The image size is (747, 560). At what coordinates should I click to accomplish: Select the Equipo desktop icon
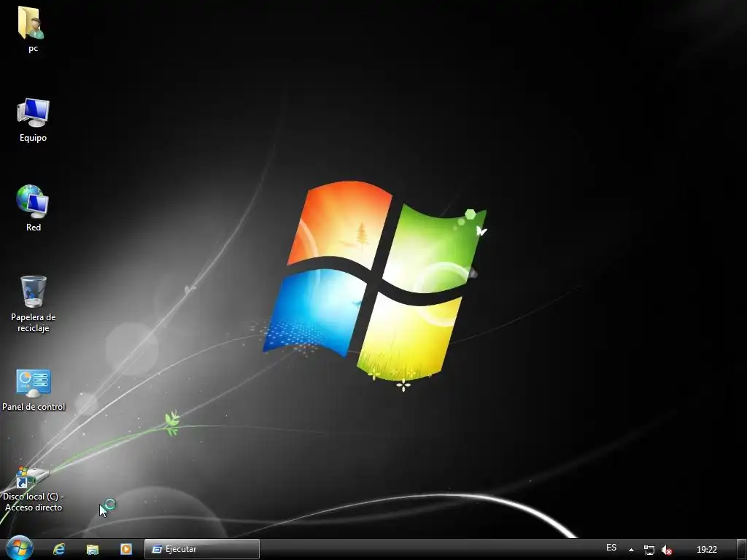coord(33,112)
